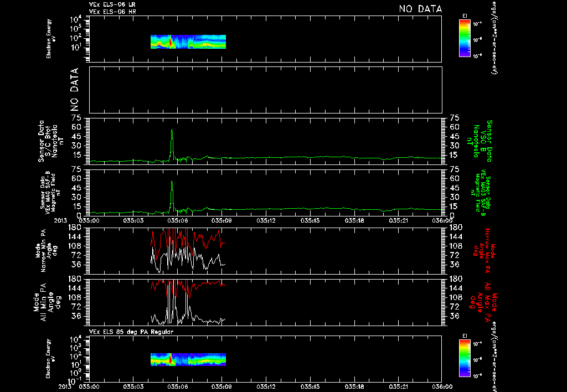
Task: Click '035:21' on the bottom spectrogram time axis
Action: (398, 386)
